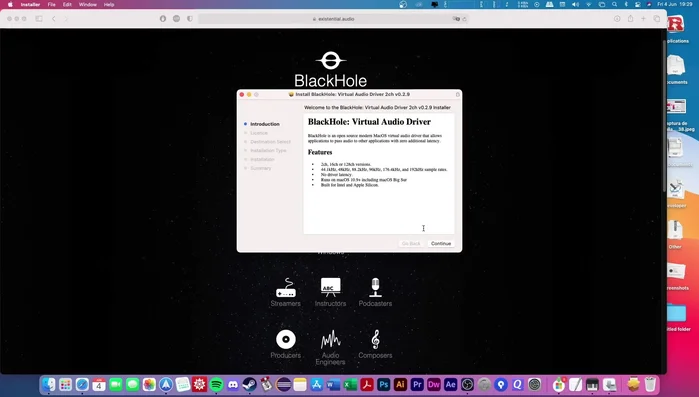Open the Notes app from the Dock
This screenshot has width=699, height=397.
pos(300,384)
